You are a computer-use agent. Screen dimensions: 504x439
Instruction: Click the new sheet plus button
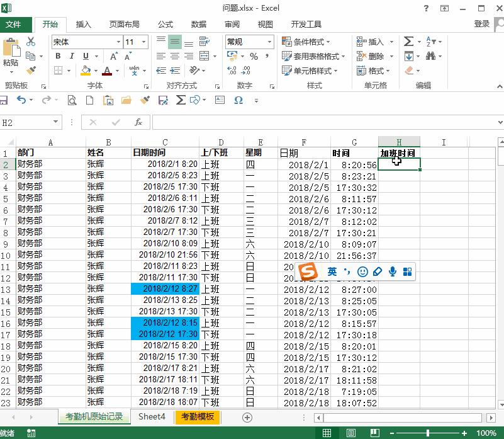pyautogui.click(x=247, y=417)
